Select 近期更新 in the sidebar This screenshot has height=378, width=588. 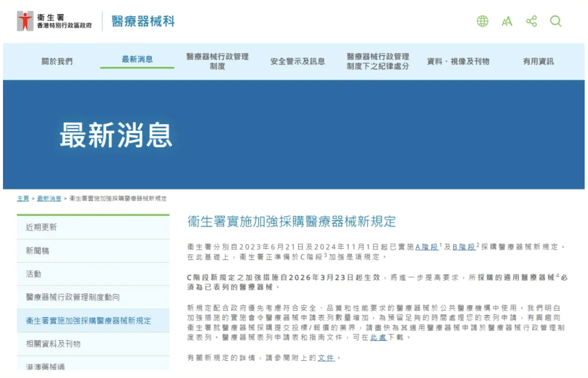(41, 227)
